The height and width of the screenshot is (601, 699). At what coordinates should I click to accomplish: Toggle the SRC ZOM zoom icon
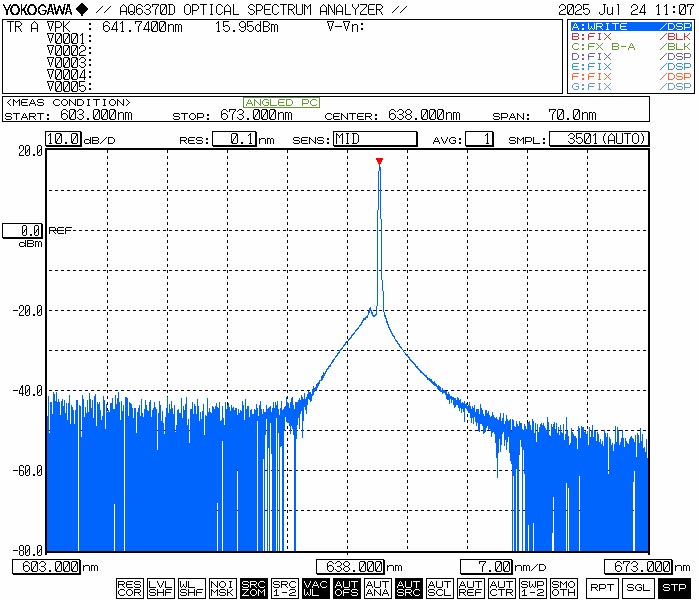(253, 588)
